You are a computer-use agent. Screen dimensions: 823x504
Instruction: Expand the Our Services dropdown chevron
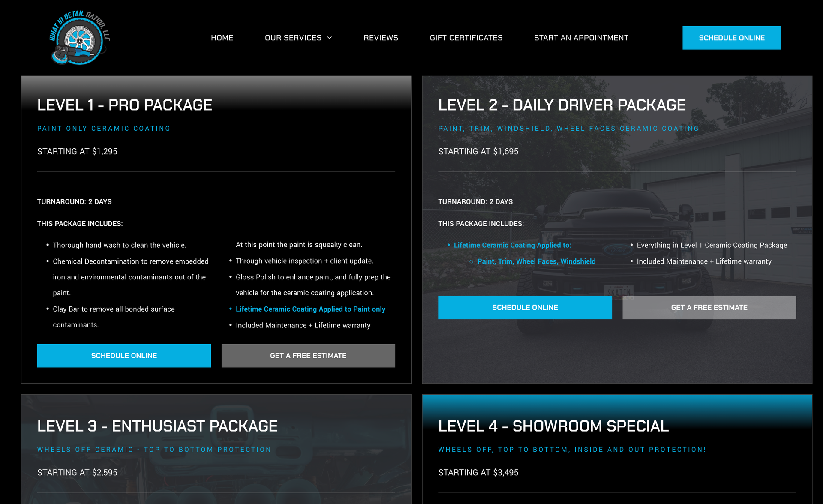tap(330, 38)
